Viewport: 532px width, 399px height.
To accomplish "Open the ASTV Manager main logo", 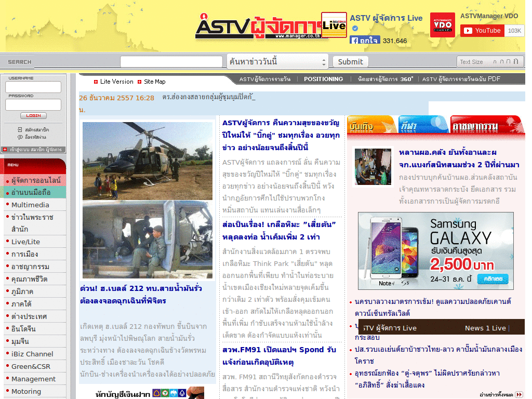I will tap(258, 27).
